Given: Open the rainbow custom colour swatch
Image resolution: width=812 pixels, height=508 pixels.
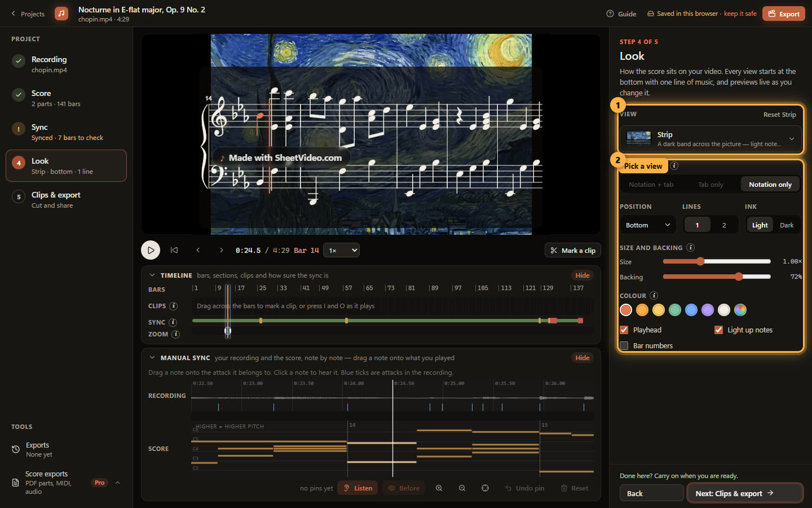Looking at the screenshot, I should click(x=740, y=309).
